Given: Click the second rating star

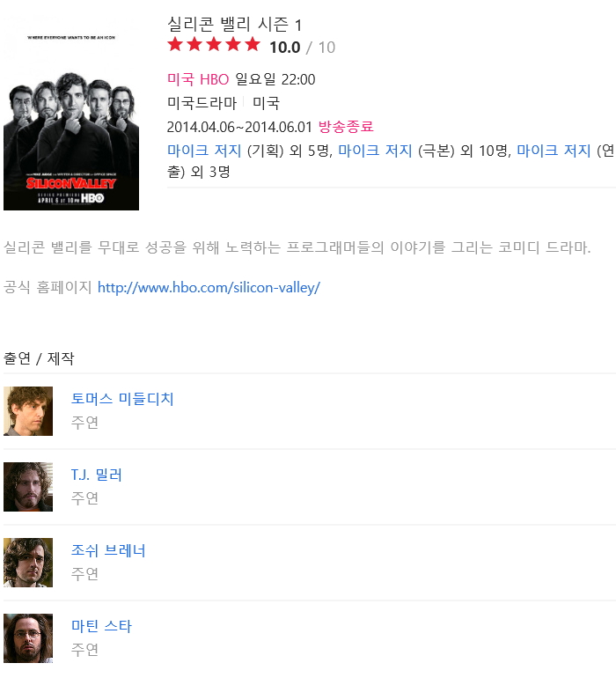Looking at the screenshot, I should click(x=194, y=44).
